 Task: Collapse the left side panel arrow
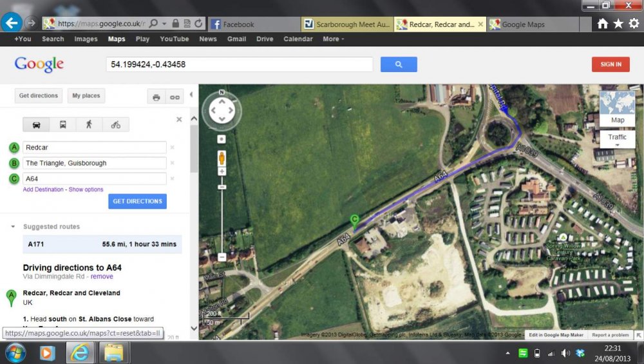191,95
